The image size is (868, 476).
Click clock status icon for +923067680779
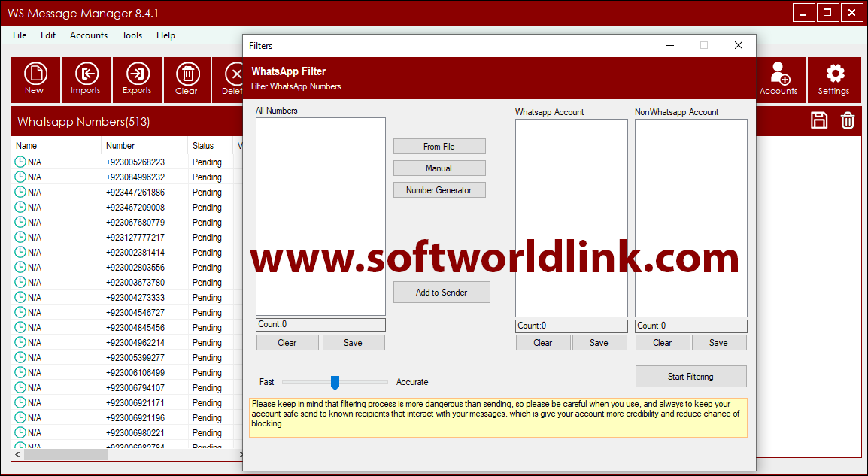[x=20, y=222]
